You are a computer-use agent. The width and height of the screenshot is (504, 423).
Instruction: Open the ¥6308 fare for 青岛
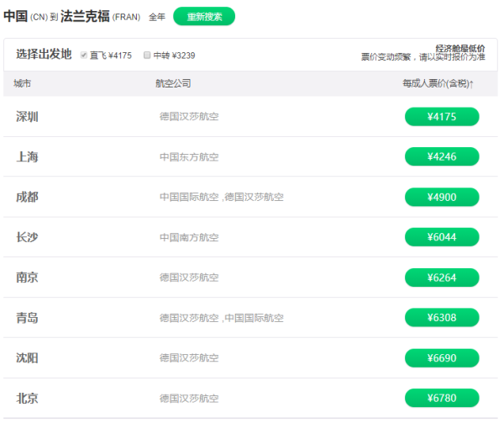(441, 318)
